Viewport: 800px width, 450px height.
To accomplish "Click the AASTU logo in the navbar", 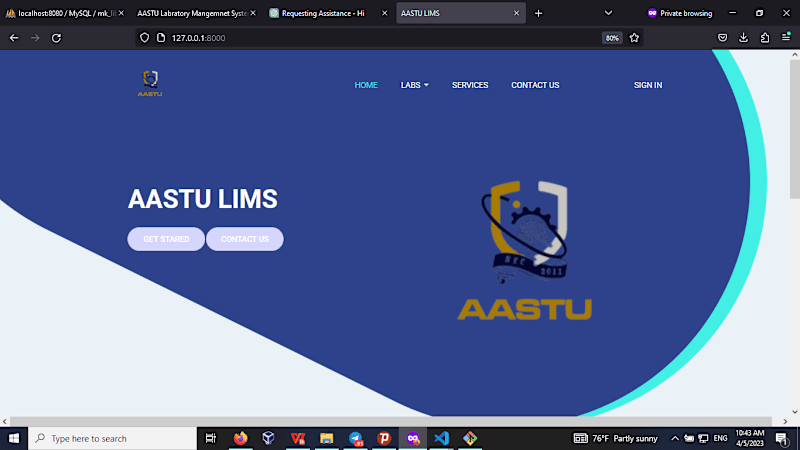I will 150,84.
